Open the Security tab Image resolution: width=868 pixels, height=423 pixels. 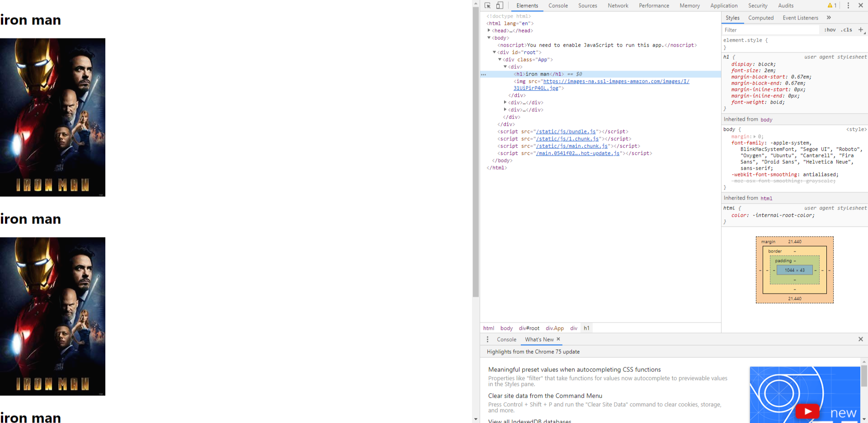coord(758,5)
